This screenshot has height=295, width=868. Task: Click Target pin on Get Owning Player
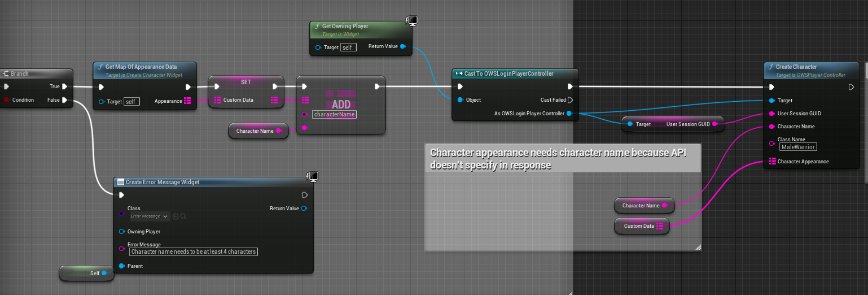318,47
